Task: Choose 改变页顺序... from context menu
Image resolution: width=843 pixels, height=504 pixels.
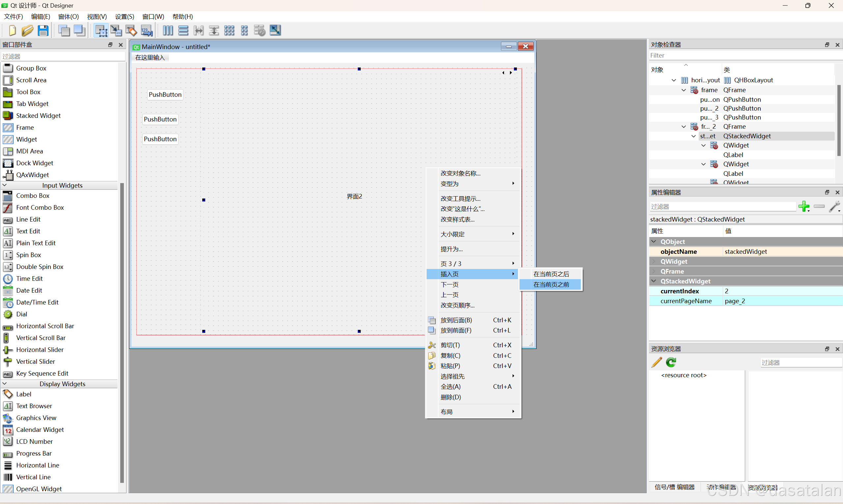Action: (457, 305)
